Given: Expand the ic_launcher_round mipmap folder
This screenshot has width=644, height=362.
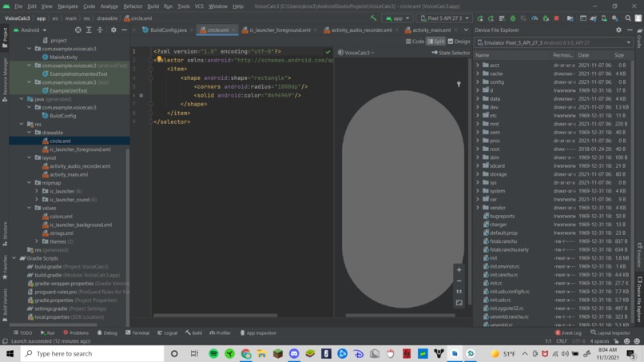Looking at the screenshot, I should pos(37,199).
